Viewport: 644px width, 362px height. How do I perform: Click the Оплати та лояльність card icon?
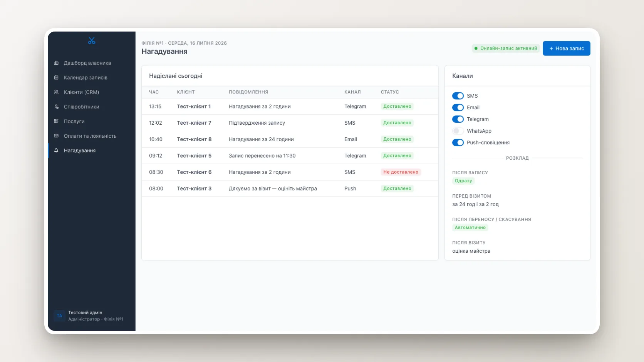coord(56,136)
